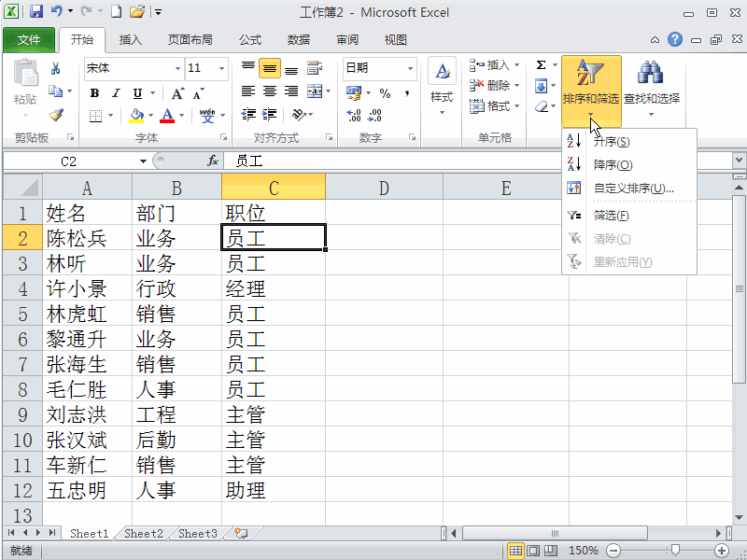Image resolution: width=747 pixels, height=560 pixels.
Task: Click the Cut scissors icon
Action: (55, 68)
